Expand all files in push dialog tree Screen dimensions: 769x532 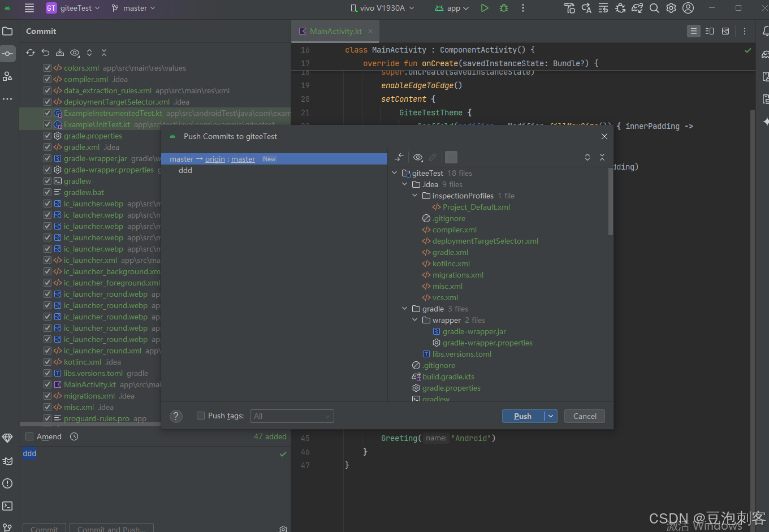click(x=587, y=157)
